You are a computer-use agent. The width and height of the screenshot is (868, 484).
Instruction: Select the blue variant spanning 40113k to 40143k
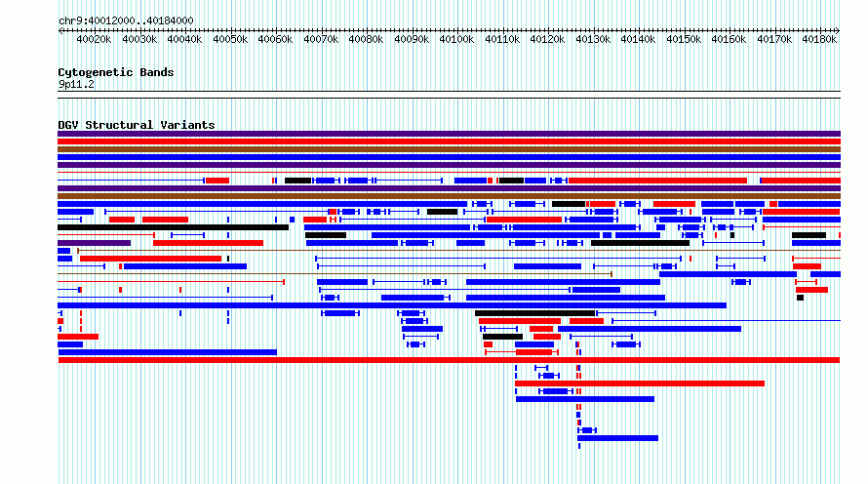click(x=585, y=399)
